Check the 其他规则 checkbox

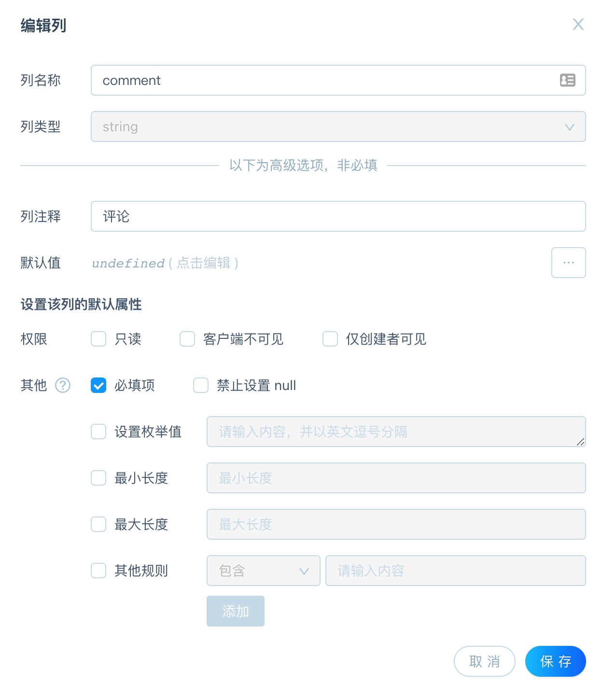tap(98, 571)
